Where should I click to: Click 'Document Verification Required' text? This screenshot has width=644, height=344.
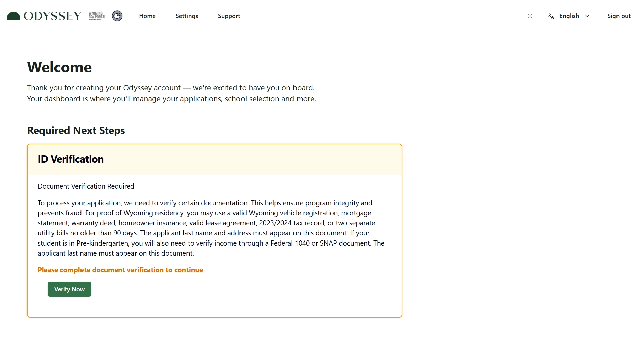coord(86,186)
